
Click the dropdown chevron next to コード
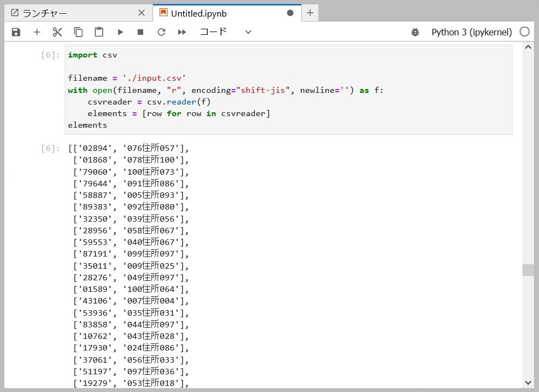tap(248, 32)
